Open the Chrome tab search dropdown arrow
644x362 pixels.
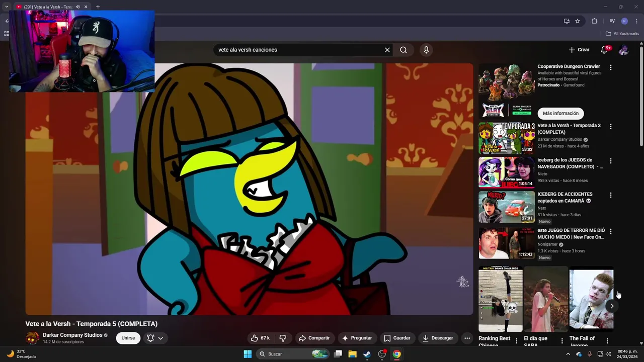[x=7, y=7]
